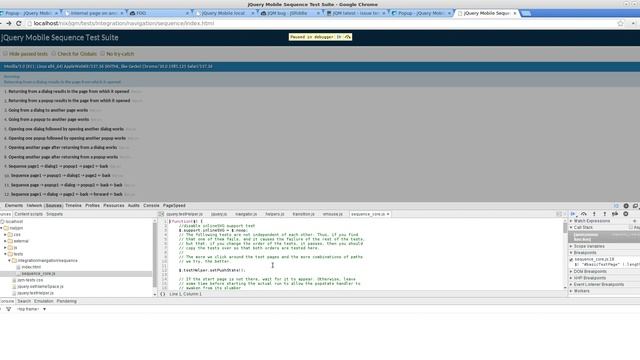Switch to Emulation drawer tab
Viewport: 640px width, 360px height.
coord(44,301)
